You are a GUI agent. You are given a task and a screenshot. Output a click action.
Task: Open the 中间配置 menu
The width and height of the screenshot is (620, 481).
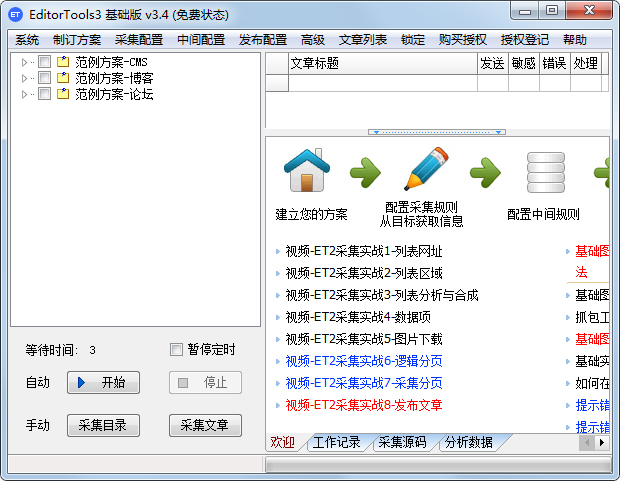point(201,40)
